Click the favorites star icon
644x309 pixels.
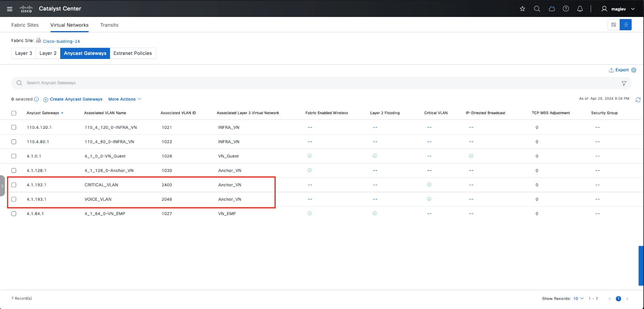(522, 9)
